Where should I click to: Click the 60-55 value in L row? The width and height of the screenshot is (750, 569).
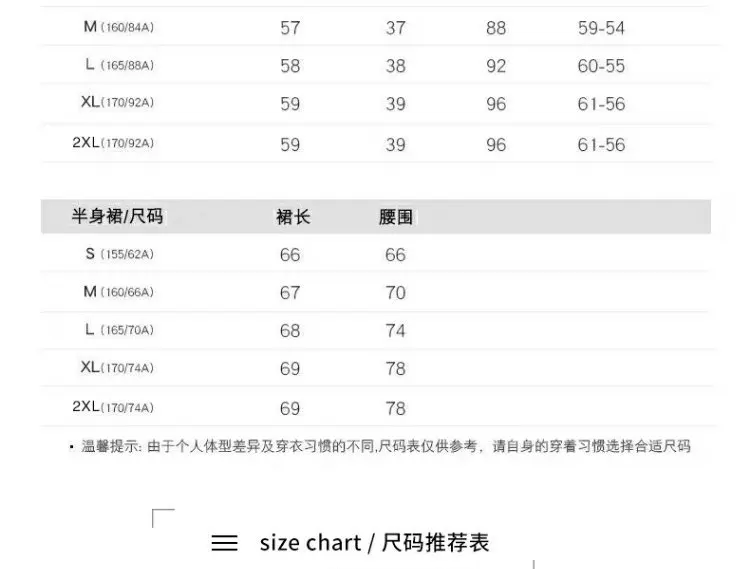[601, 66]
